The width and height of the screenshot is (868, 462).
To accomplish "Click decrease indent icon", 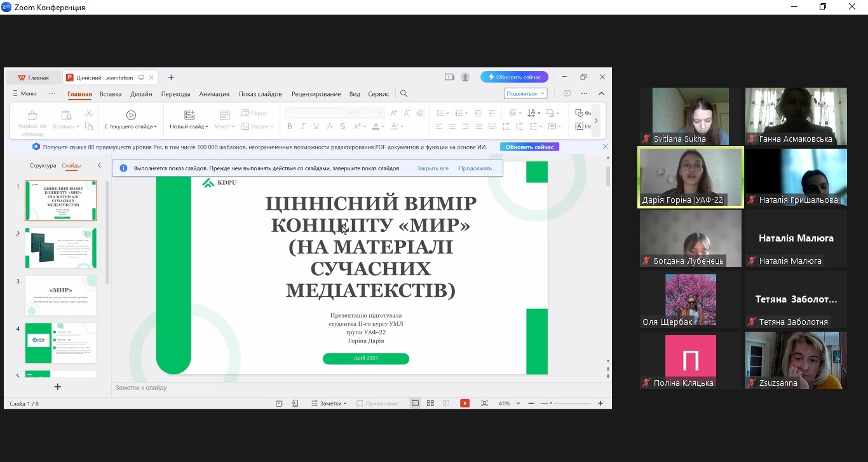I will 478,113.
